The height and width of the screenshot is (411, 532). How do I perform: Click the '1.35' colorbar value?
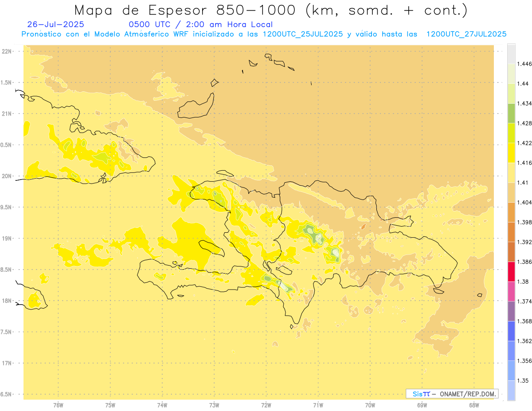coord(524,380)
